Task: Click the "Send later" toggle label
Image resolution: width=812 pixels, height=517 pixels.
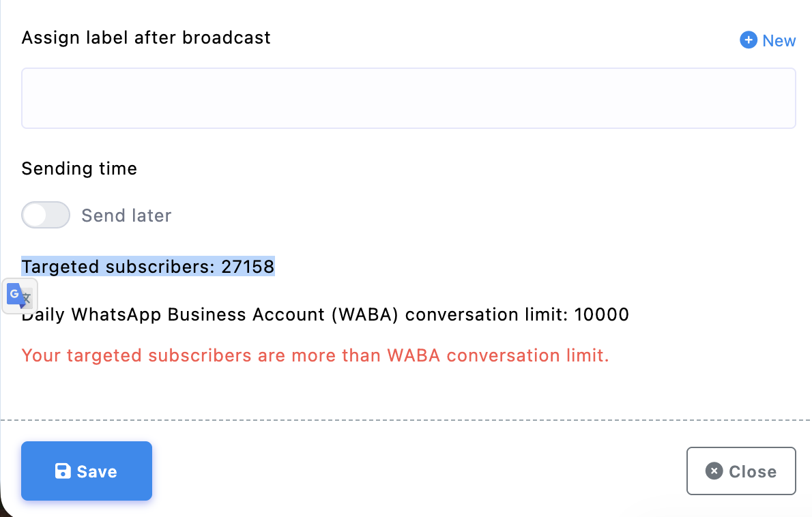Action: (x=126, y=216)
